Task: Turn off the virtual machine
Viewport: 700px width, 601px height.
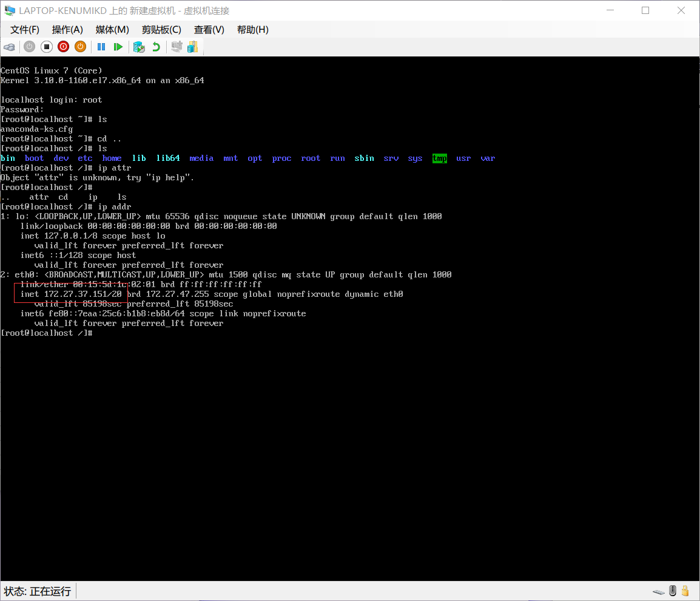Action: tap(46, 47)
